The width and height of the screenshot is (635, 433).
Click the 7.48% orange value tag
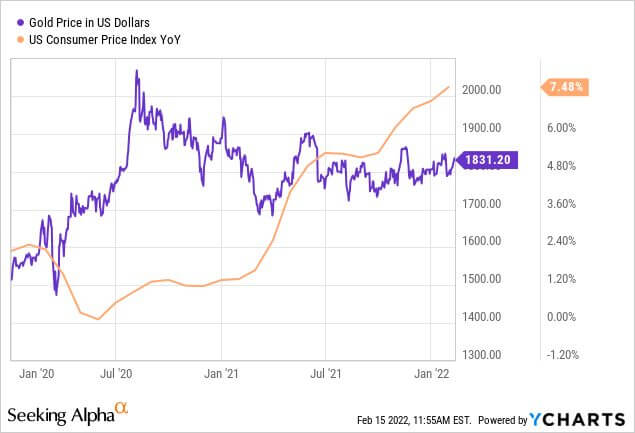[565, 87]
